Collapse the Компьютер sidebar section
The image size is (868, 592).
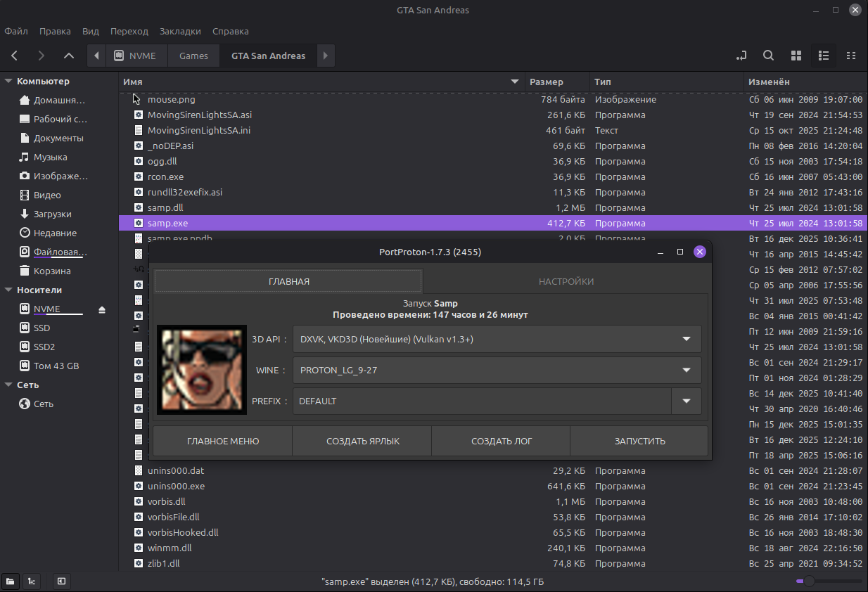click(x=8, y=82)
